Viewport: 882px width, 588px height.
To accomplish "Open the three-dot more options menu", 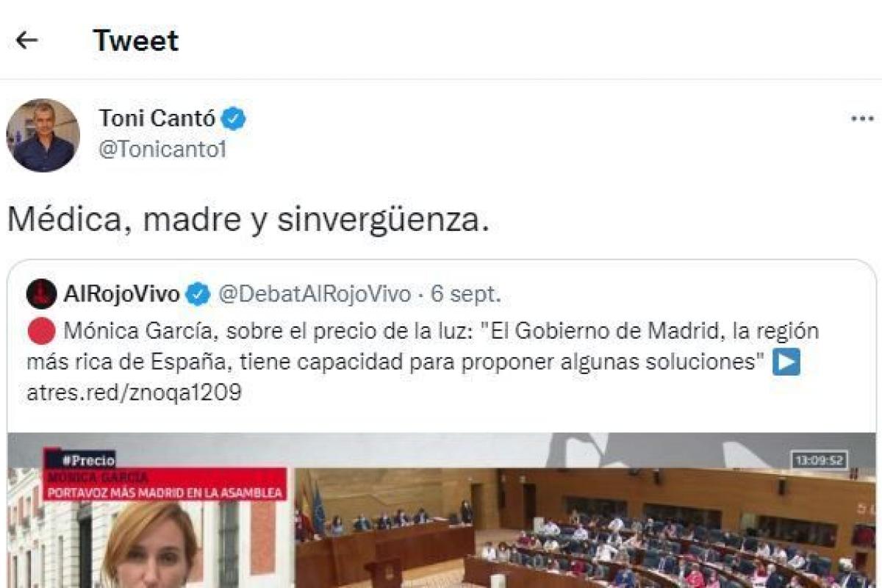I will (x=861, y=119).
